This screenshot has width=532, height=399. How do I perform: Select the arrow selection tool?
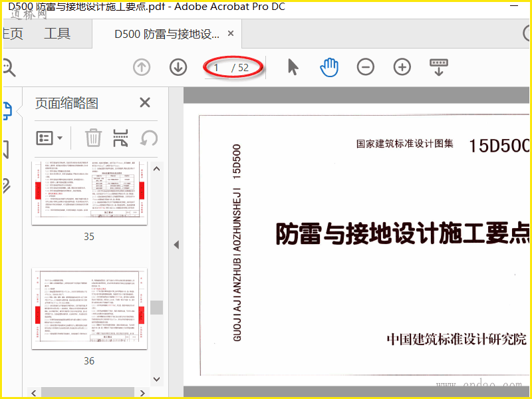coord(293,67)
